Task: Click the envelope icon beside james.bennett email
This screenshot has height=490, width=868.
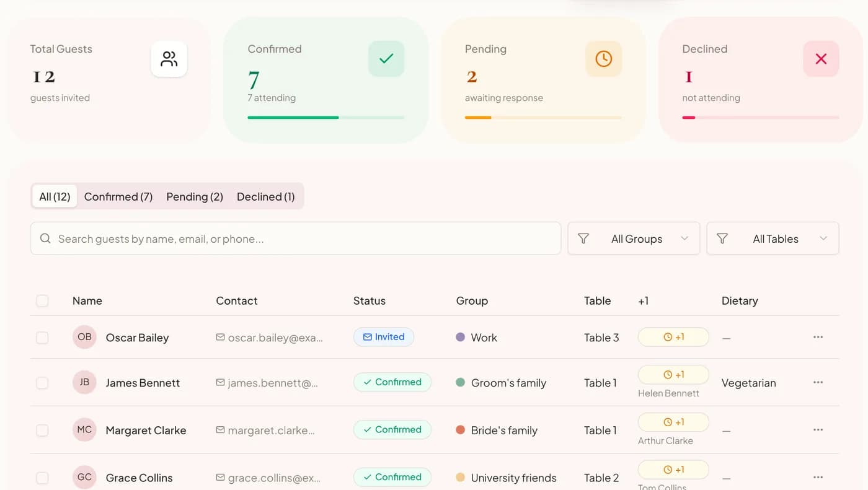Action: click(x=220, y=382)
